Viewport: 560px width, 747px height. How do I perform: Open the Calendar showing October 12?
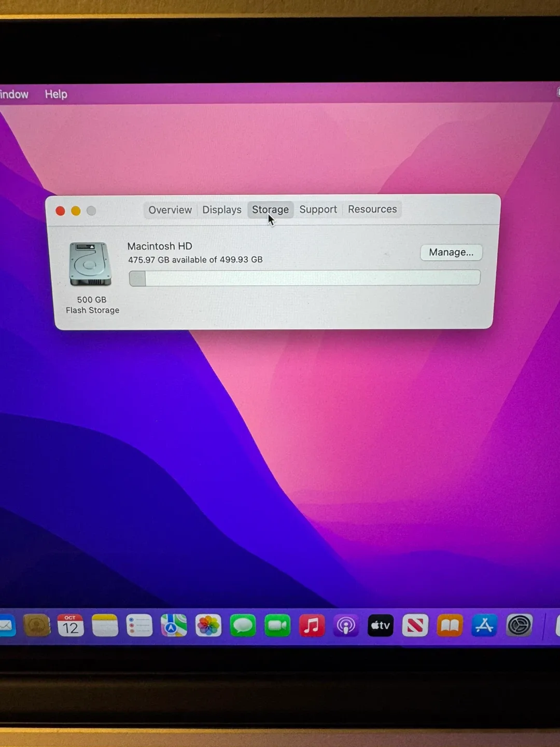pos(71,626)
